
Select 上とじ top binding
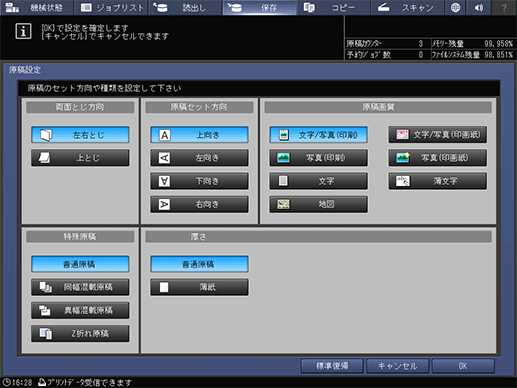(80, 158)
